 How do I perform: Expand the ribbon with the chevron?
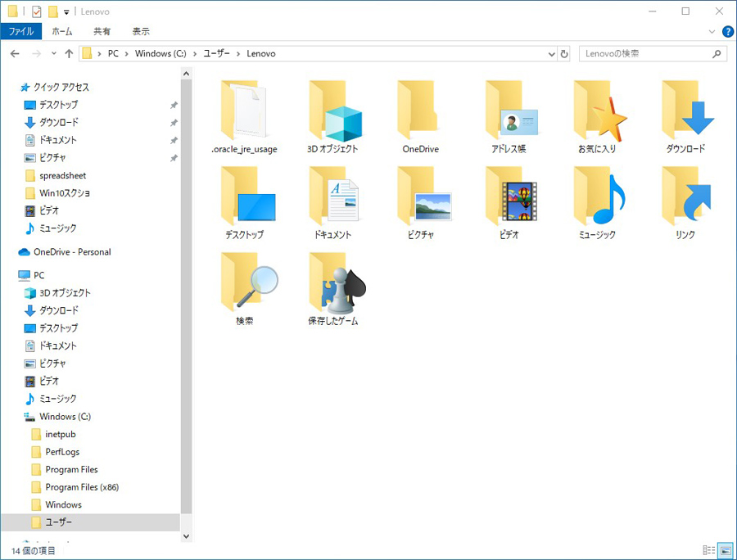712,31
